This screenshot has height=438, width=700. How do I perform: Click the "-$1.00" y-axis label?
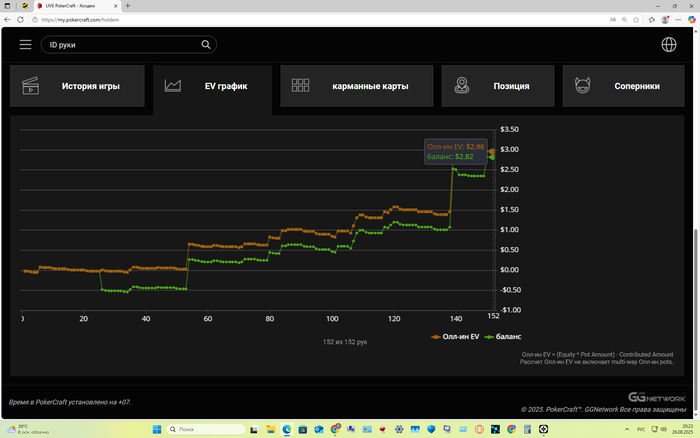point(510,310)
